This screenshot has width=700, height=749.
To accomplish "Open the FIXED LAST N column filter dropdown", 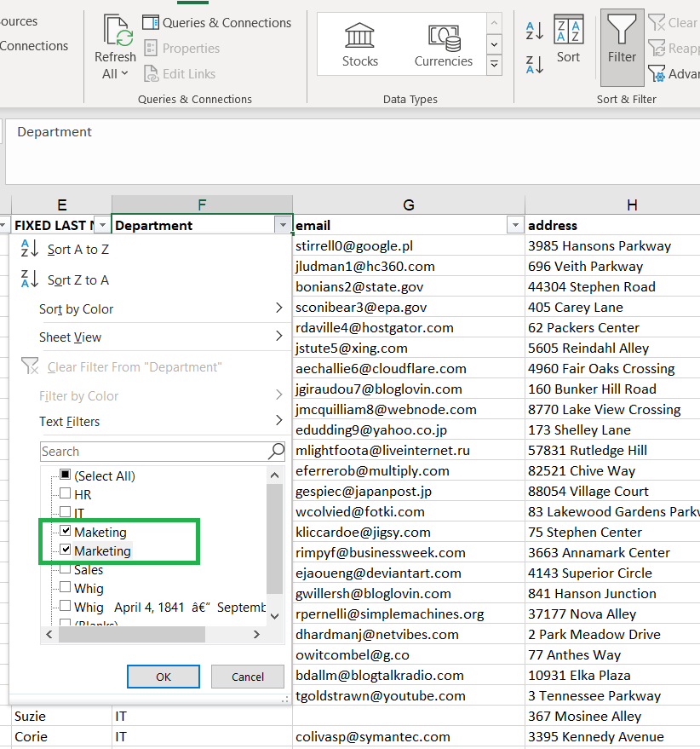I will [101, 224].
